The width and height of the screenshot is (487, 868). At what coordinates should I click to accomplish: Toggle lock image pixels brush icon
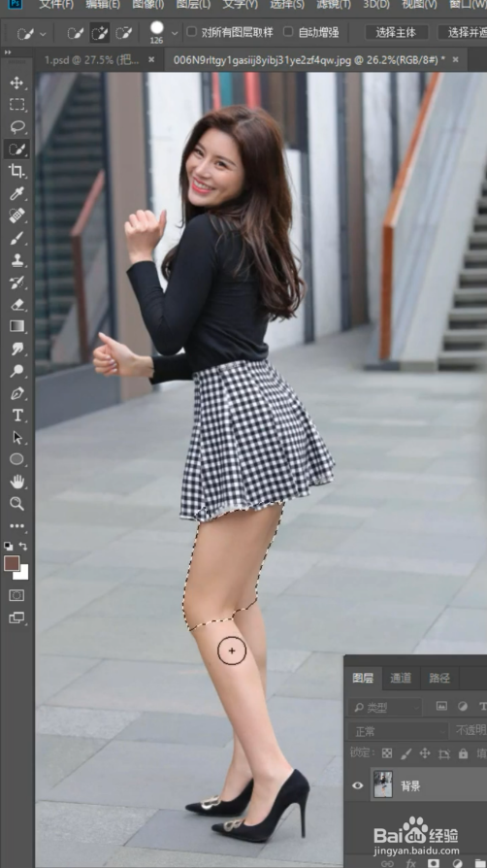tap(406, 752)
